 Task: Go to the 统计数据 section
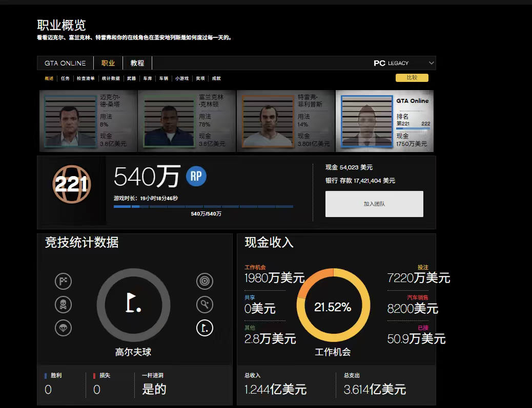tap(111, 78)
